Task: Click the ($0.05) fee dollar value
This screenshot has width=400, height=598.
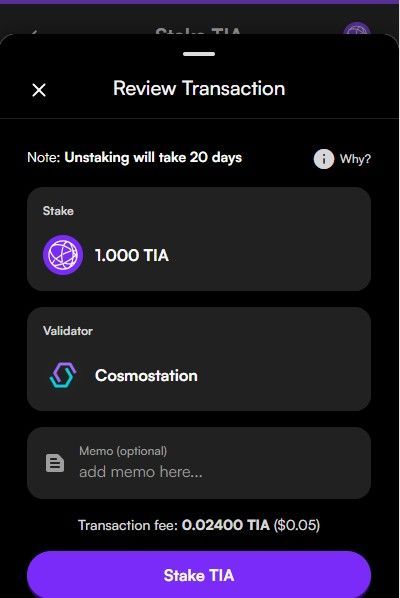Action: 297,525
